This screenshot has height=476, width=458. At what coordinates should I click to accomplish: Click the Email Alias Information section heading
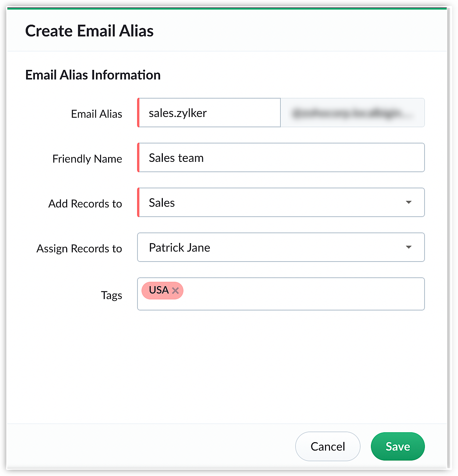point(93,75)
